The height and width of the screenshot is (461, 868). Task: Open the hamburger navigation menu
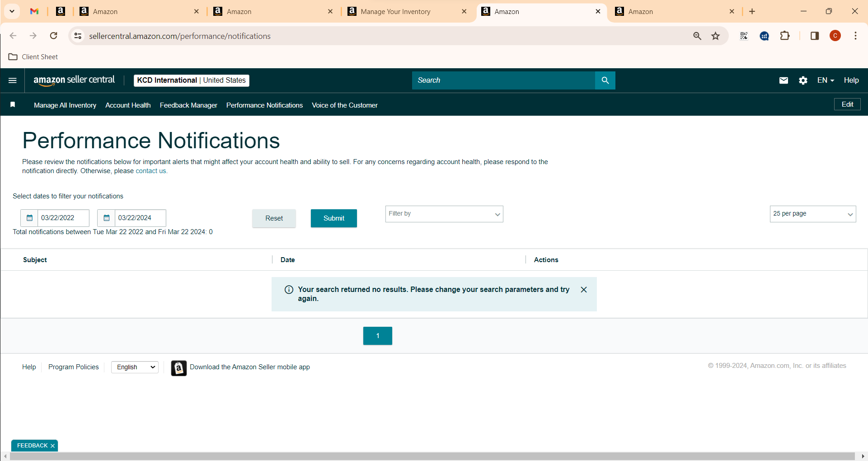(x=13, y=80)
